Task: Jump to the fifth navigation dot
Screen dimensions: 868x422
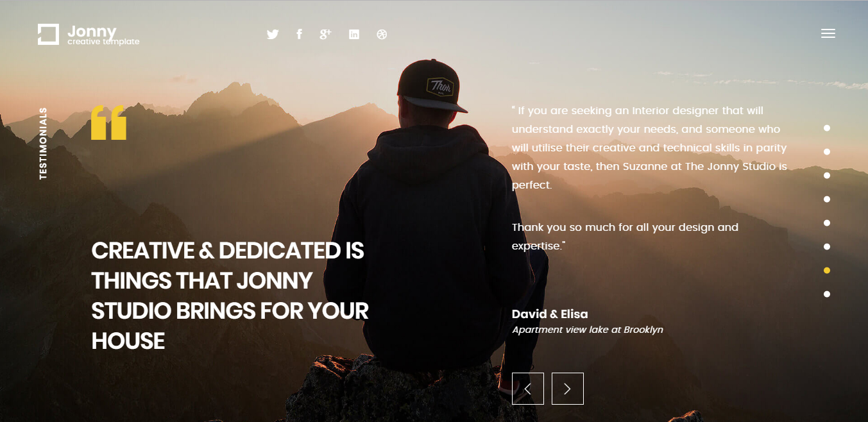Action: coord(827,223)
